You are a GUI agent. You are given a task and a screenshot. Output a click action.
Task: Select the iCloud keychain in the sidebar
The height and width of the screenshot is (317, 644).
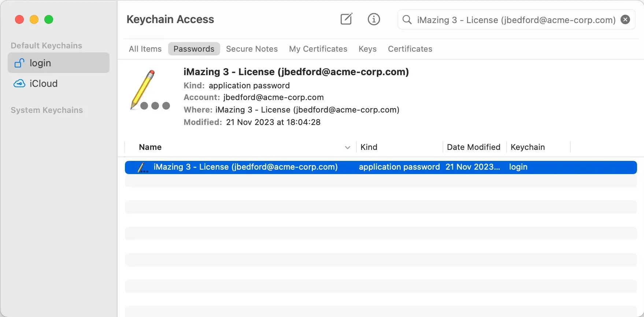(x=59, y=84)
